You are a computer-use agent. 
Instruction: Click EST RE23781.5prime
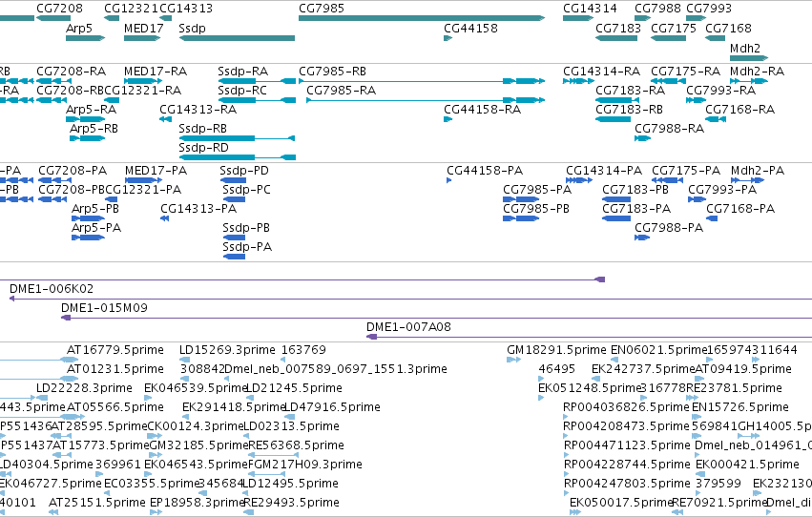(x=693, y=398)
